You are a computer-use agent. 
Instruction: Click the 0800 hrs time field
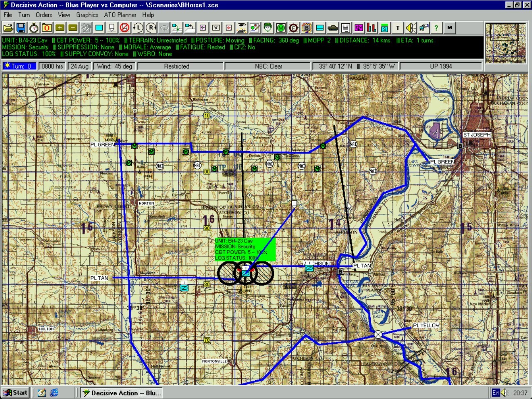52,66
